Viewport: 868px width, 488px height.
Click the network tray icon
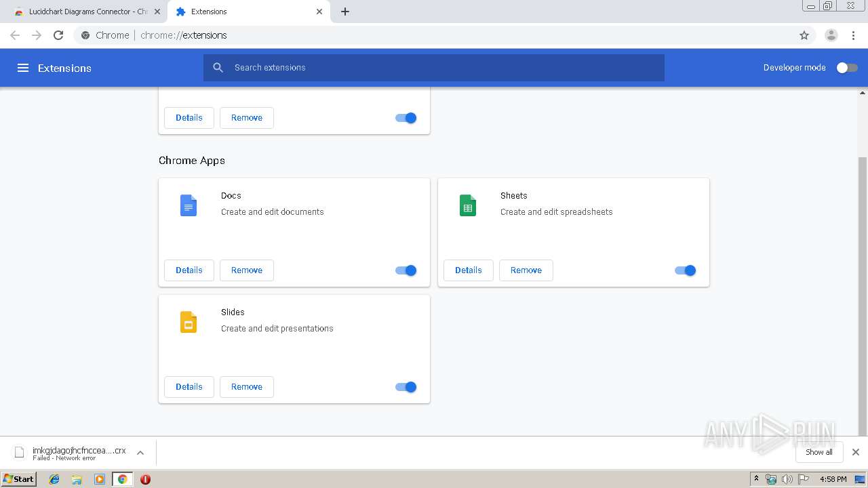[x=771, y=479]
